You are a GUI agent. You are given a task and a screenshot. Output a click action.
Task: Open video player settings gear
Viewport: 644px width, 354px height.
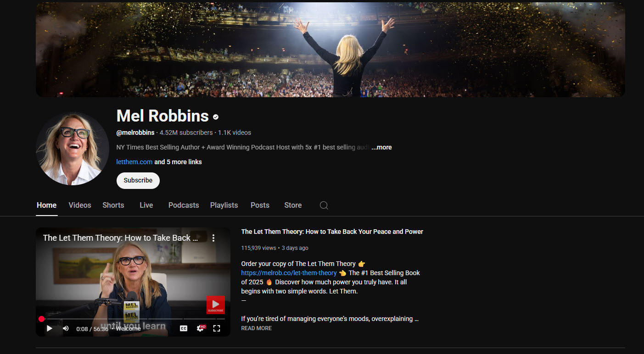pos(201,328)
